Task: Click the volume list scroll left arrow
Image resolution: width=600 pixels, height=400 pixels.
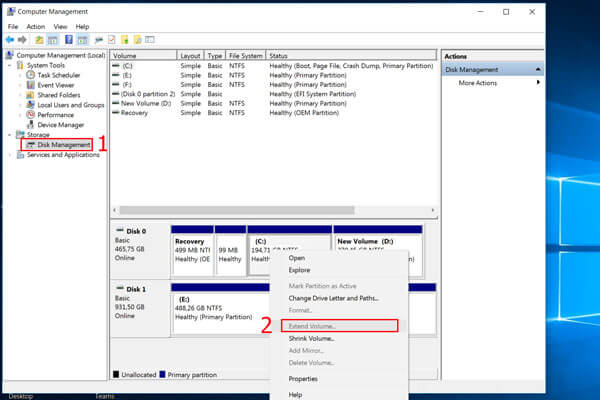Action: 114,210
